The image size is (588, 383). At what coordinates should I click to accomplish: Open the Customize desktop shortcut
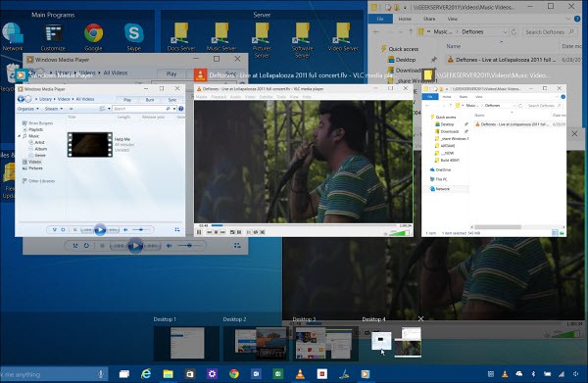pos(53,36)
